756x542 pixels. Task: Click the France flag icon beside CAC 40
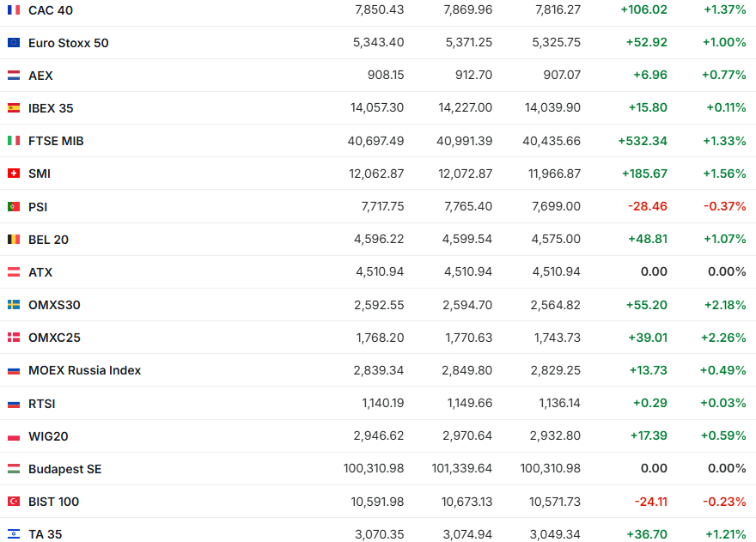(14, 9)
